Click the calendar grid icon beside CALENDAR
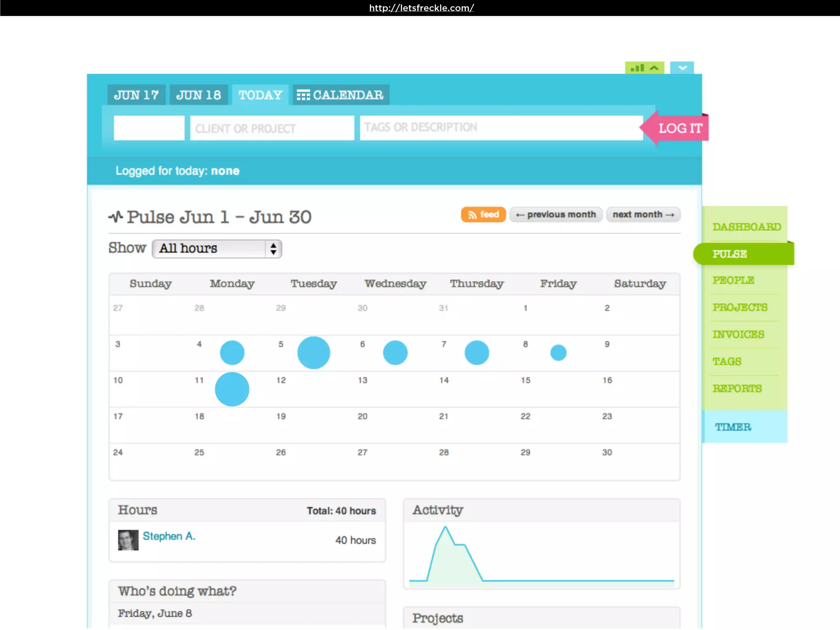Image resolution: width=840 pixels, height=630 pixels. tap(303, 95)
